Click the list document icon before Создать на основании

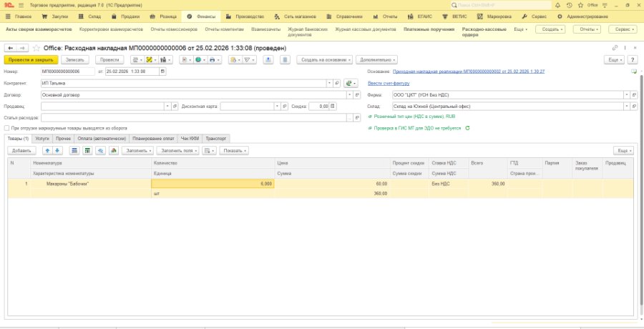click(286, 60)
